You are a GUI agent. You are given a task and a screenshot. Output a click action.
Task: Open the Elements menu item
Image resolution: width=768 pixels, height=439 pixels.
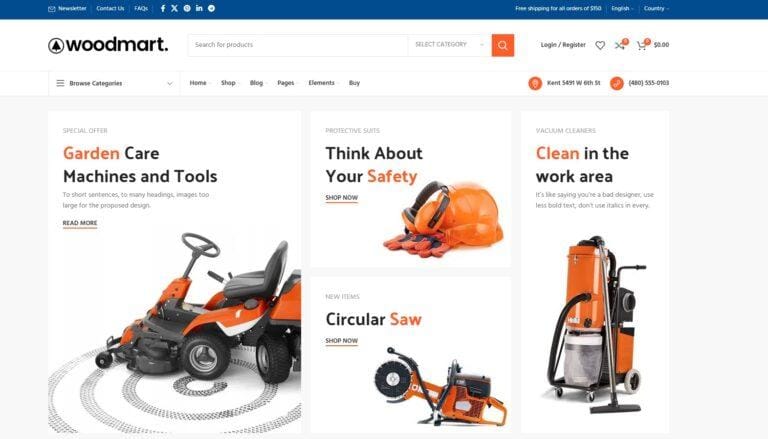click(x=322, y=83)
